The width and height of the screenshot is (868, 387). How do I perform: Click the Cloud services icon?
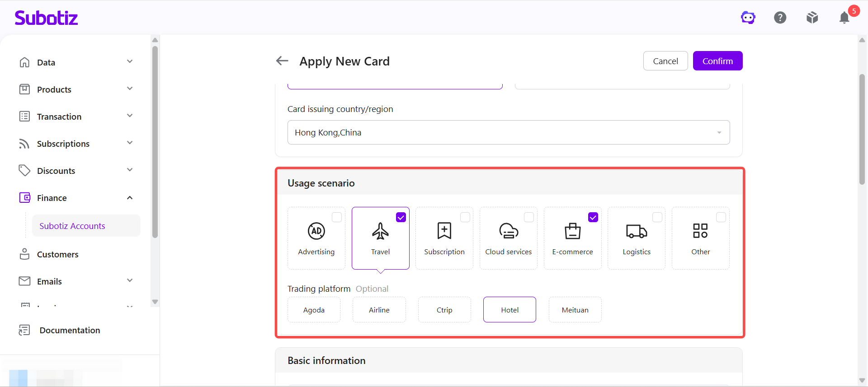click(x=509, y=231)
